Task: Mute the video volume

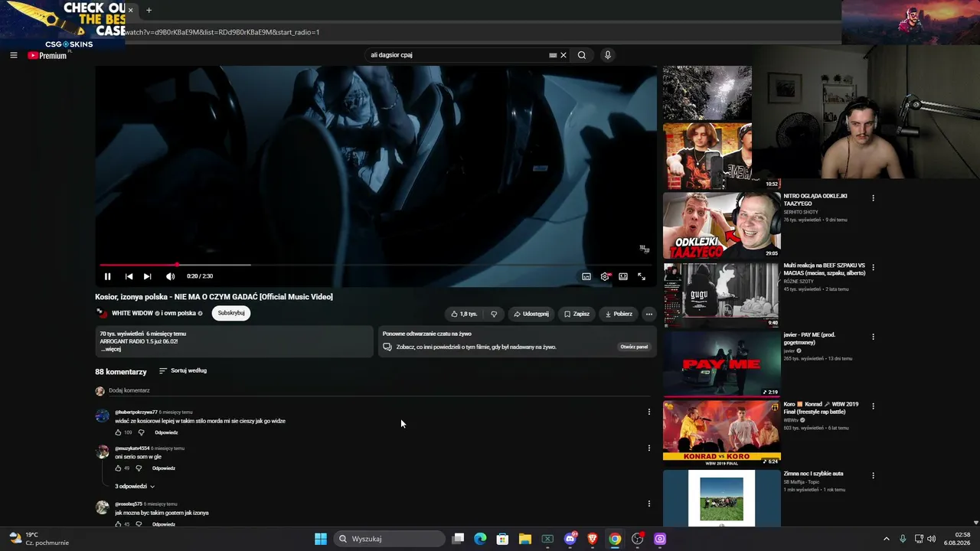Action: (x=170, y=276)
